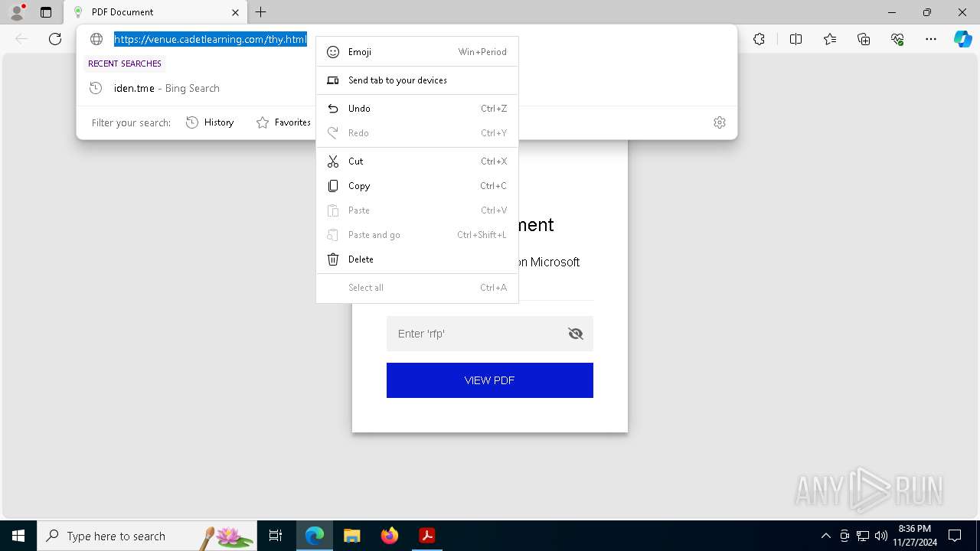Choose Copy in context menu

[417, 186]
